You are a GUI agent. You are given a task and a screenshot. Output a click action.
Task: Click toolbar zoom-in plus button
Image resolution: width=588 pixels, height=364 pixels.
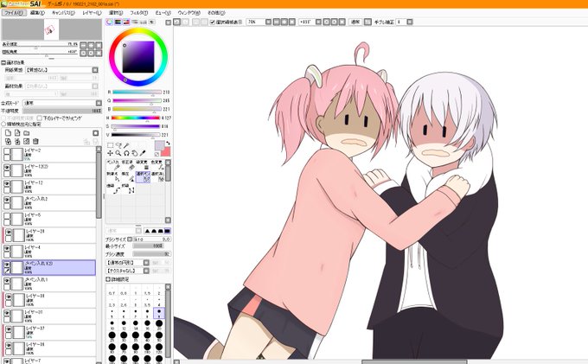click(x=284, y=22)
